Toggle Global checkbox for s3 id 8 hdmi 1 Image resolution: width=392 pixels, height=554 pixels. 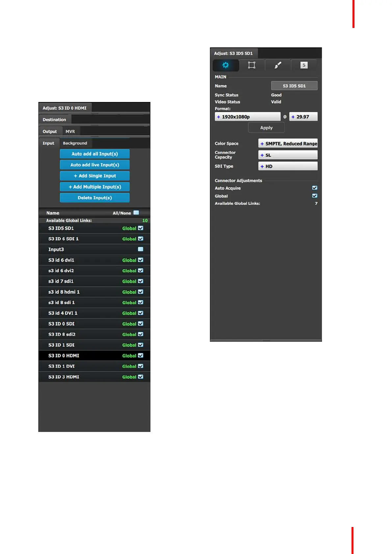(x=141, y=292)
